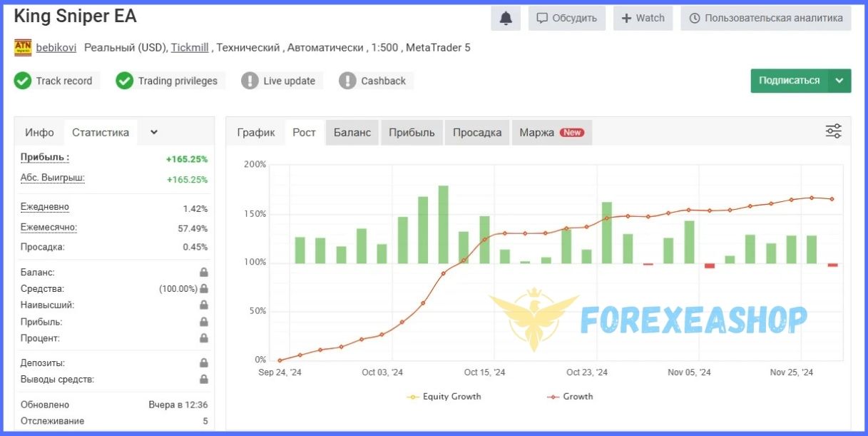The image size is (868, 436).
Task: Expand the dropdown arrow beside Подписаться
Action: click(x=839, y=81)
